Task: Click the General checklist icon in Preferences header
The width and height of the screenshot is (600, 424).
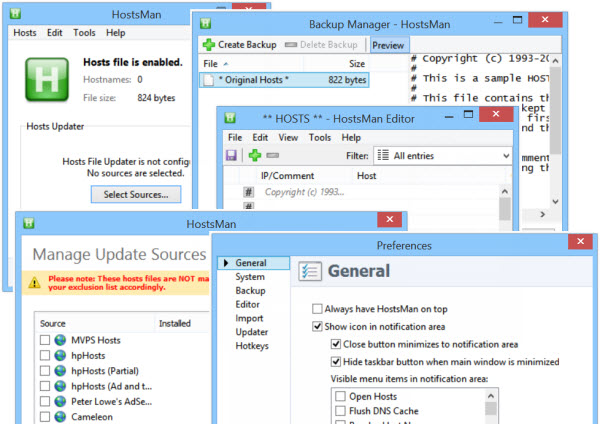Action: pyautogui.click(x=310, y=271)
